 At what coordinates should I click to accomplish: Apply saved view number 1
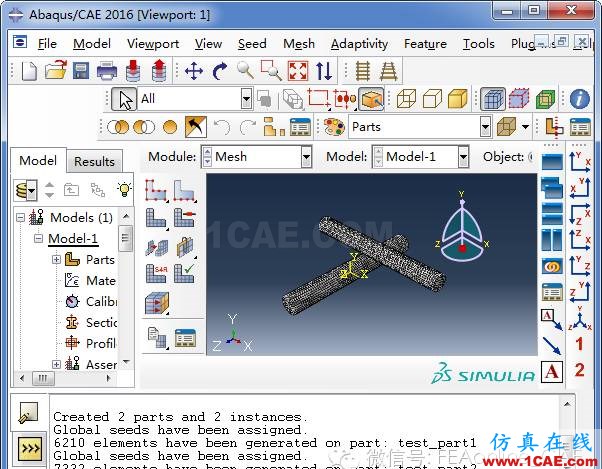[x=579, y=344]
